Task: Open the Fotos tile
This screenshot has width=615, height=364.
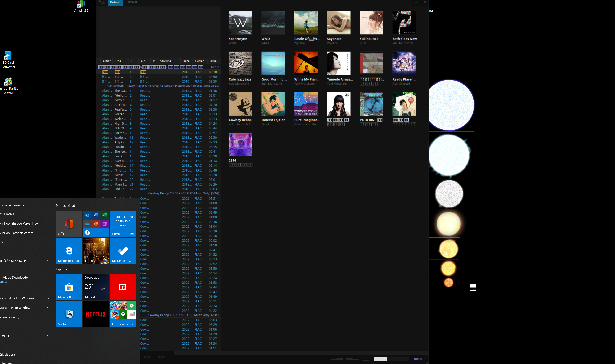Action: click(96, 251)
